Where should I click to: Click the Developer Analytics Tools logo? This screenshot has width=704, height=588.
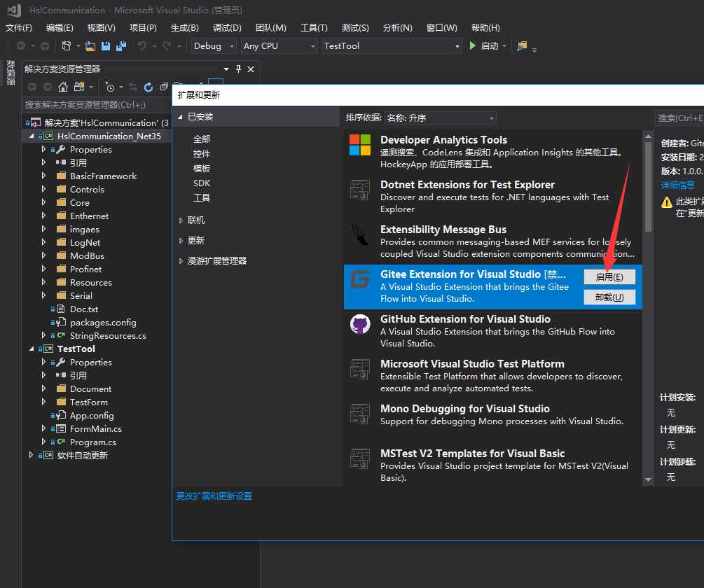point(360,146)
